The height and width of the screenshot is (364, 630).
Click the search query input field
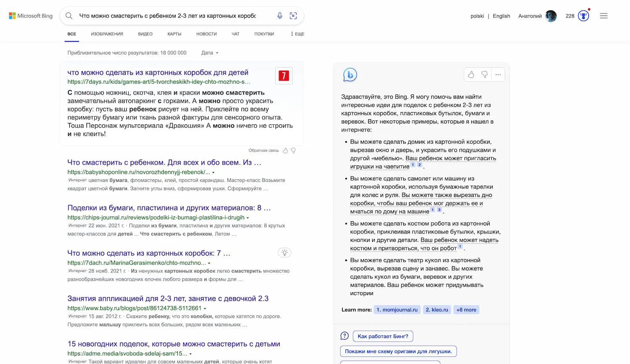(168, 16)
